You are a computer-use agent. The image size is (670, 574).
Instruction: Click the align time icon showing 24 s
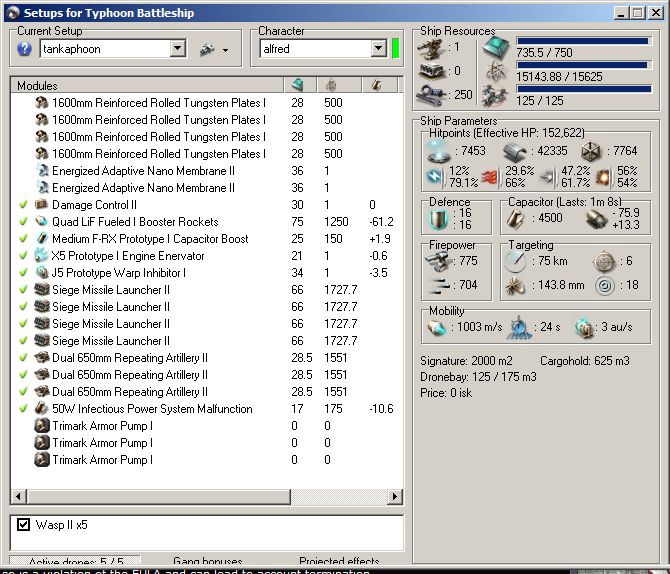pyautogui.click(x=519, y=328)
